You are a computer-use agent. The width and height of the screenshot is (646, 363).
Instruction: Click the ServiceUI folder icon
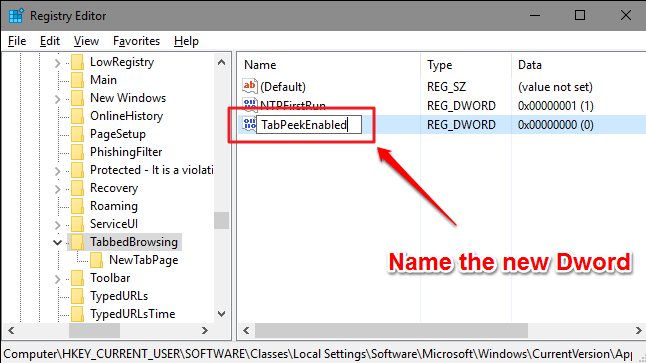click(x=77, y=224)
